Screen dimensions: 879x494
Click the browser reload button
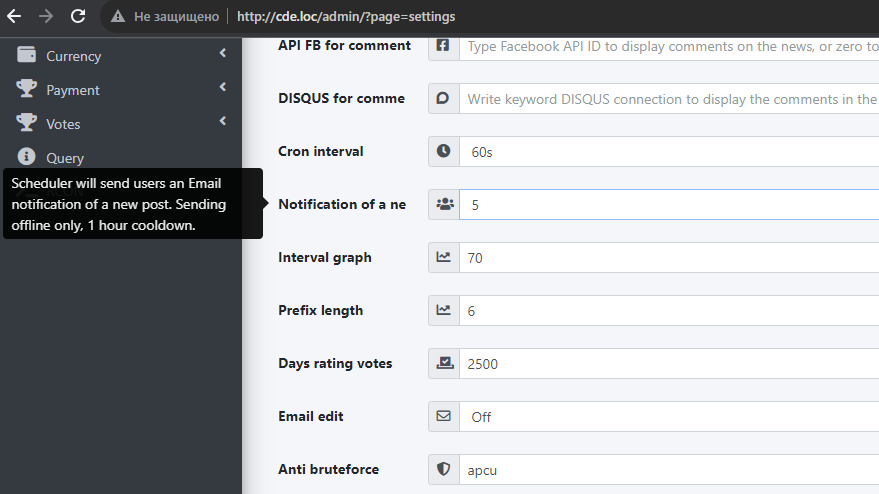[x=78, y=16]
